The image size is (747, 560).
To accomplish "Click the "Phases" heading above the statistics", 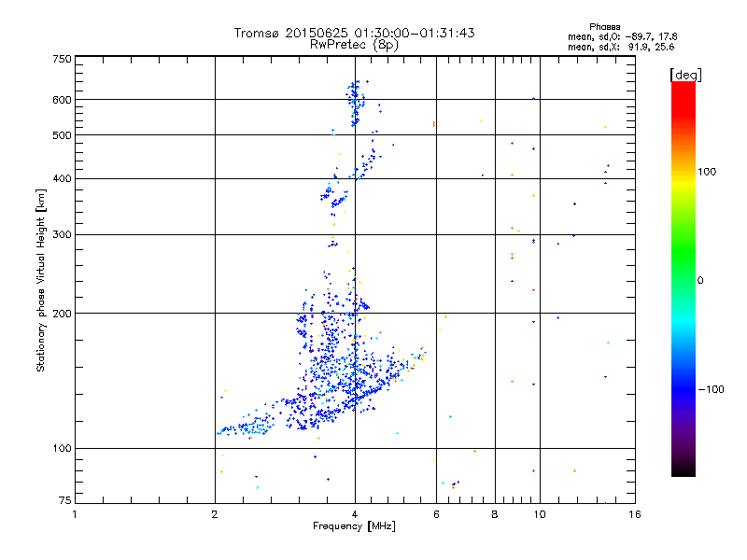I will point(604,27).
